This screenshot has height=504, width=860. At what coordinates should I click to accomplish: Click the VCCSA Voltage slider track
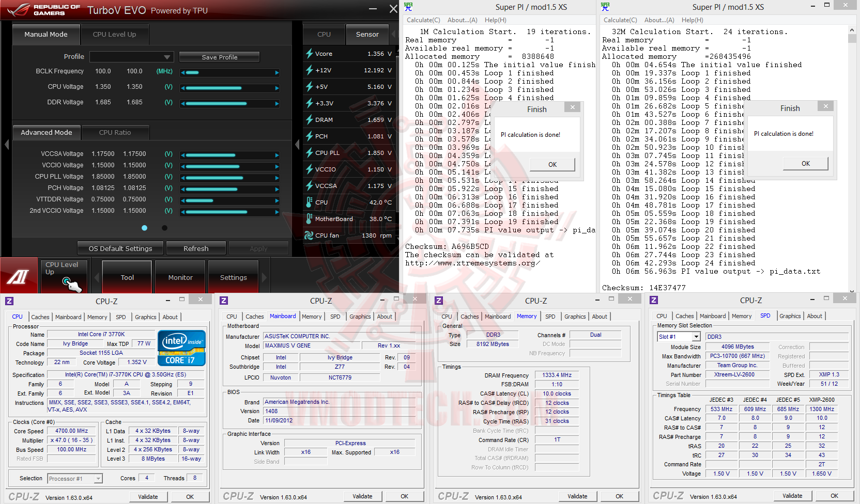230,155
